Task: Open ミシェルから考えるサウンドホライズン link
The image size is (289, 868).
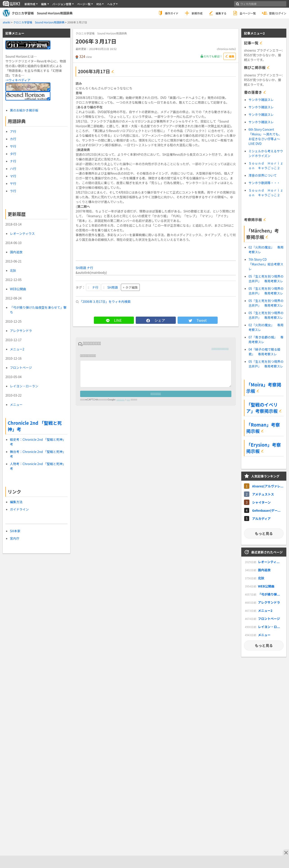Action: coord(266,153)
